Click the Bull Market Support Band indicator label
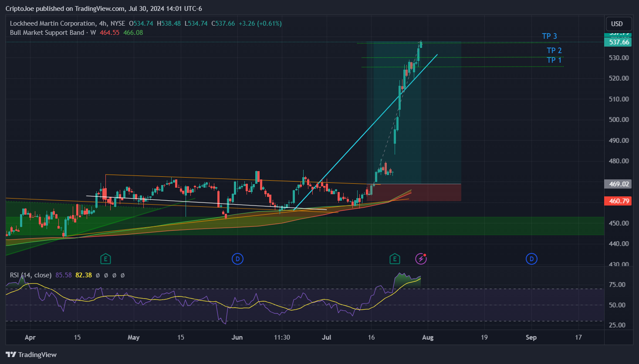The height and width of the screenshot is (364, 639). 47,33
